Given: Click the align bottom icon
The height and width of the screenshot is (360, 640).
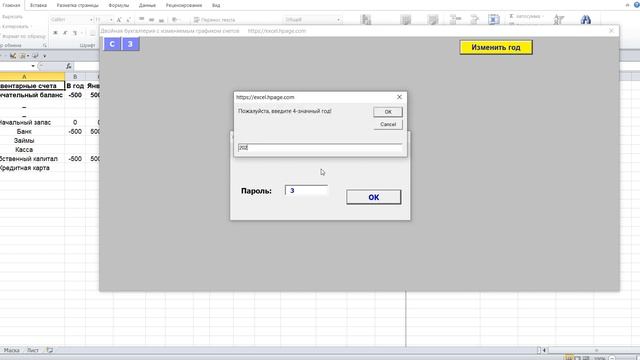Looking at the screenshot, I should coord(161,19).
